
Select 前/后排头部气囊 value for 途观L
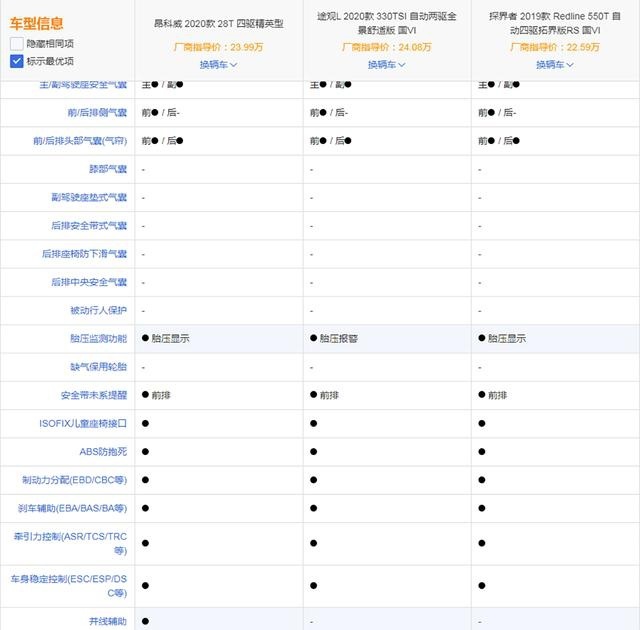pos(331,141)
